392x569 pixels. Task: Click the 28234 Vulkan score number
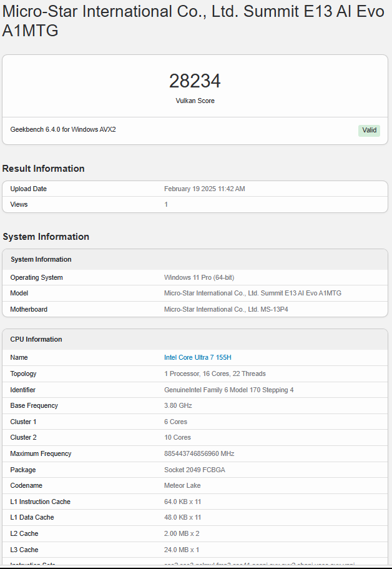[x=195, y=81]
